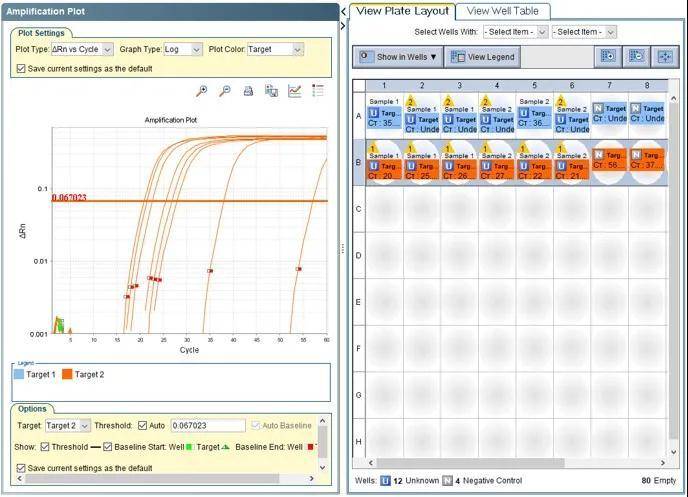The width and height of the screenshot is (688, 497).
Task: Click the threshold value input field
Action: (206, 426)
